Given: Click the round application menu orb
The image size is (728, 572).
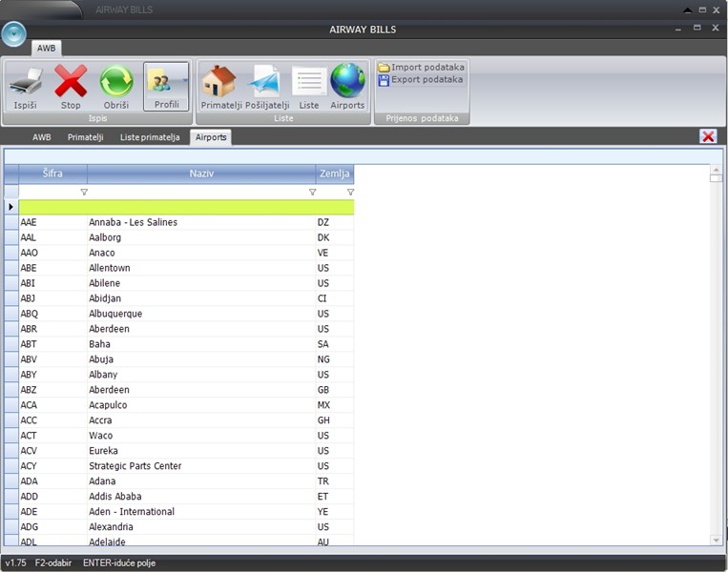Looking at the screenshot, I should coord(13,34).
